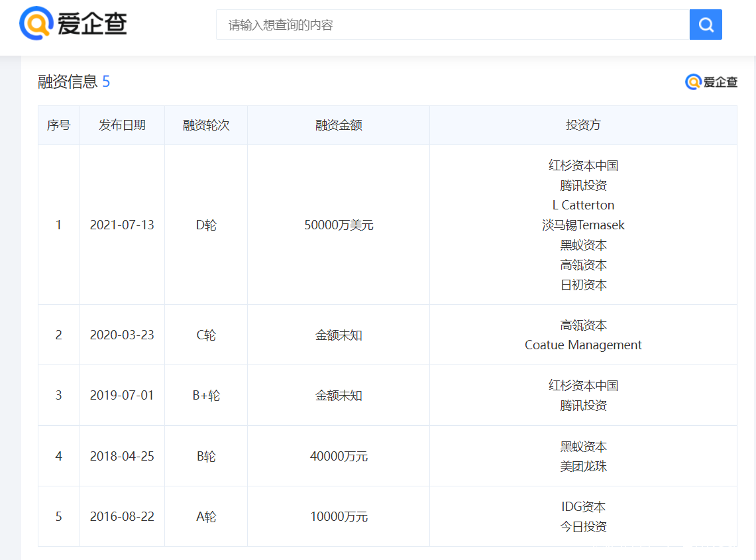Open investor 高瓴资本 in D轮 row
756x560 pixels.
click(583, 265)
